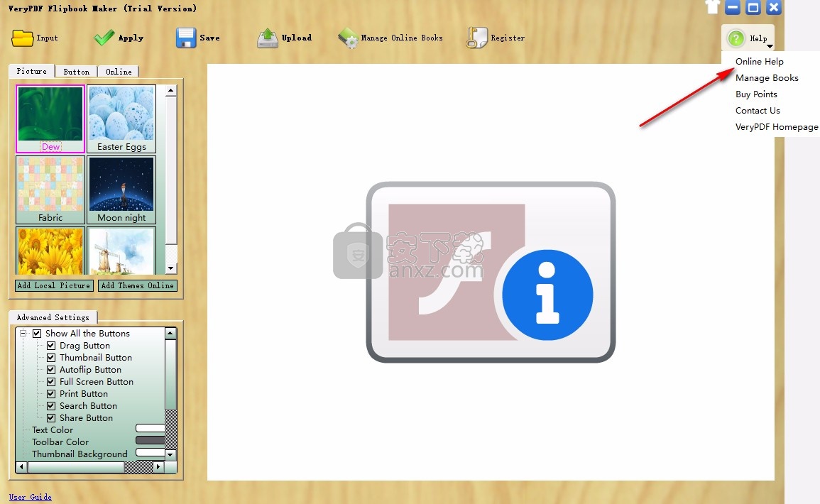820x504 pixels.
Task: Close the Flipbook Maker window
Action: coord(773,7)
